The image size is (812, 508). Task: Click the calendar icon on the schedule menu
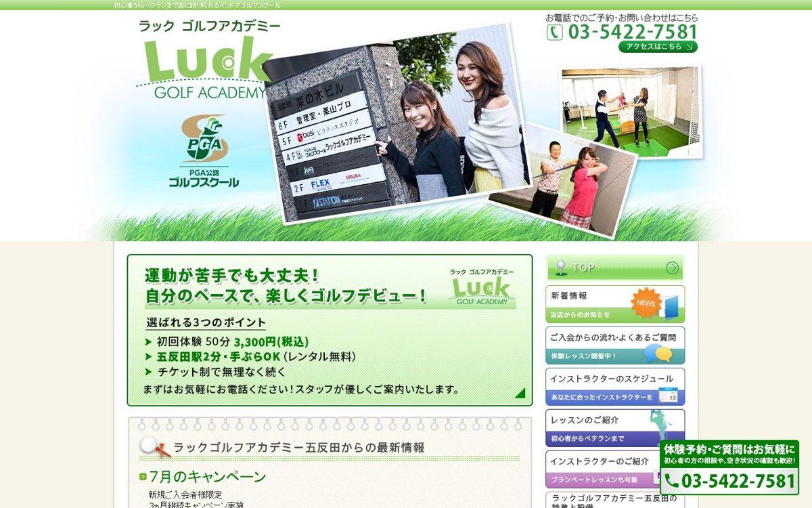(x=668, y=395)
